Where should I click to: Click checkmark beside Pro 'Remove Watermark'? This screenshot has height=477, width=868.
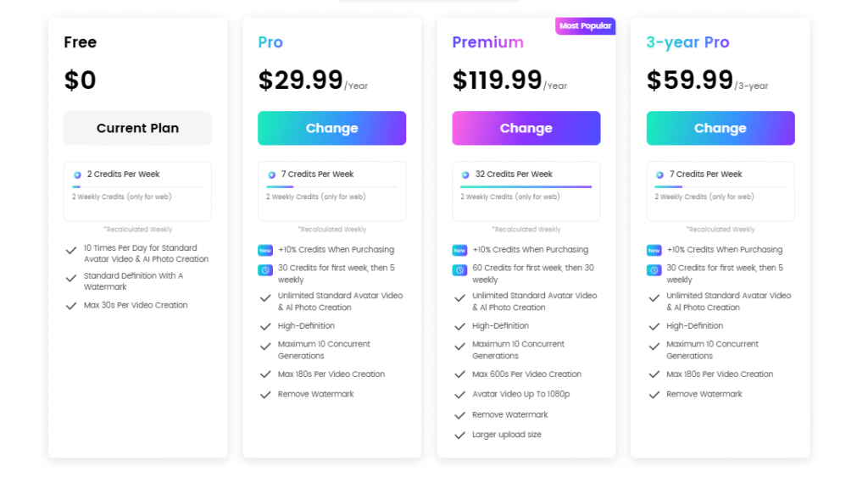point(265,395)
